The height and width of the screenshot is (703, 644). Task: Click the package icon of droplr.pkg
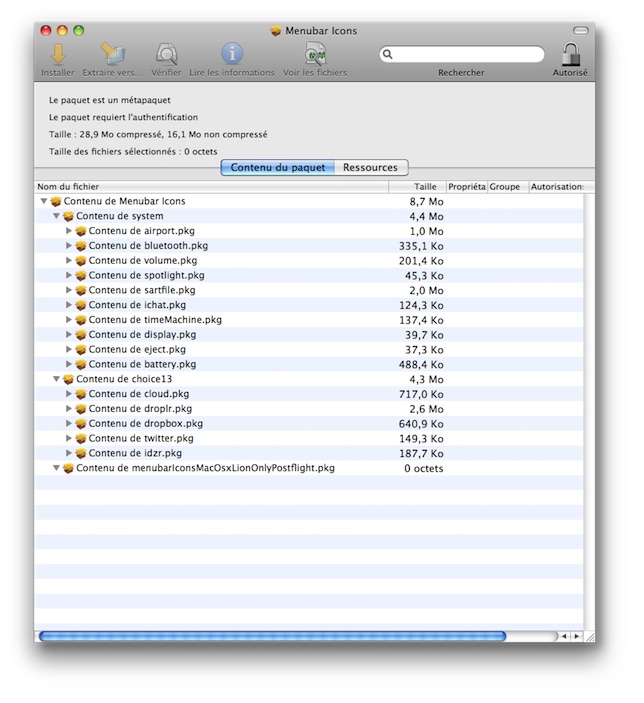tap(81, 409)
